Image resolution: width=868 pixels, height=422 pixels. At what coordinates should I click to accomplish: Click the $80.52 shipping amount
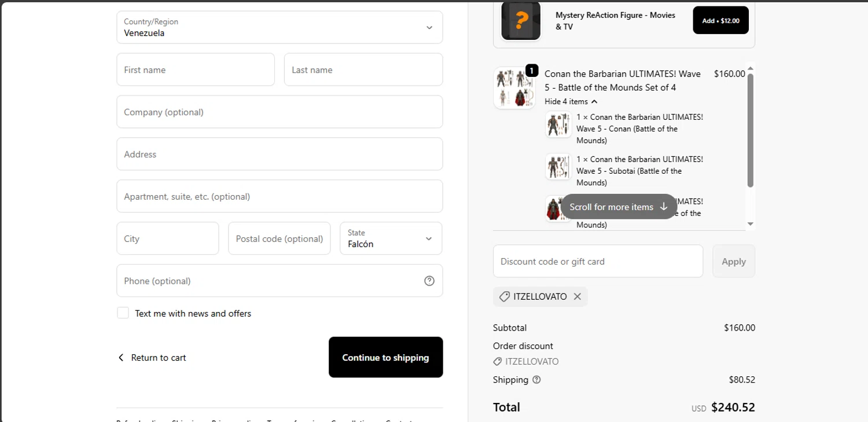point(742,380)
